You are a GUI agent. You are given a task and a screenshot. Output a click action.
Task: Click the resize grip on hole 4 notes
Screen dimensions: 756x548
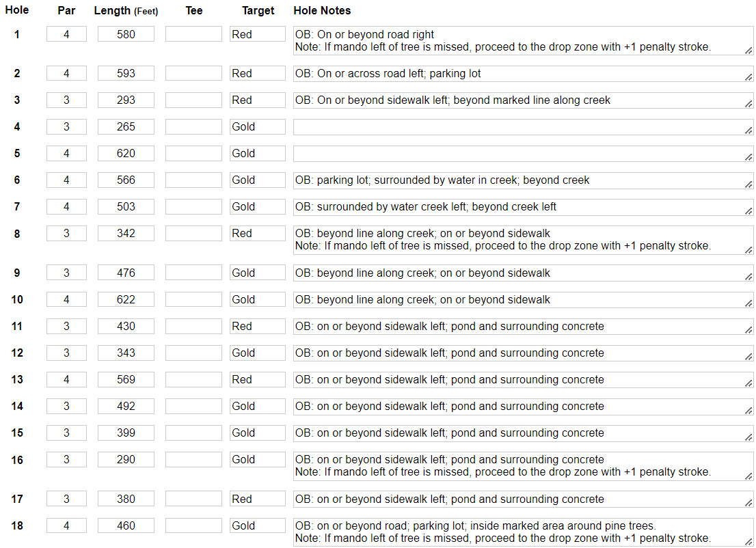(749, 130)
